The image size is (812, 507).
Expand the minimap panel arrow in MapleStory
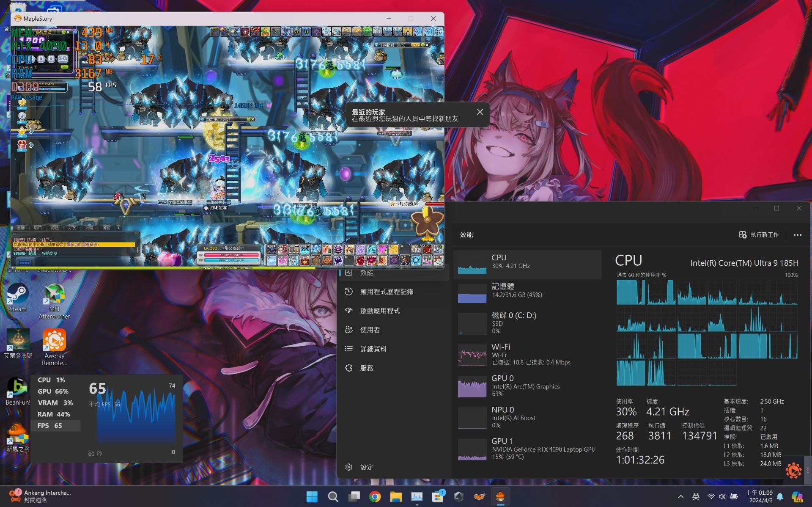tap(32, 132)
